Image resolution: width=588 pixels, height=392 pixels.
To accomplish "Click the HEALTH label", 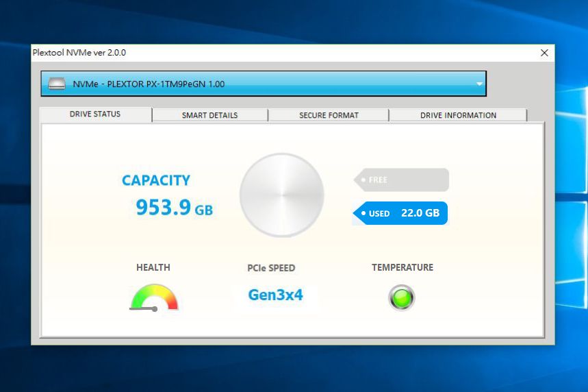I will pyautogui.click(x=153, y=267).
